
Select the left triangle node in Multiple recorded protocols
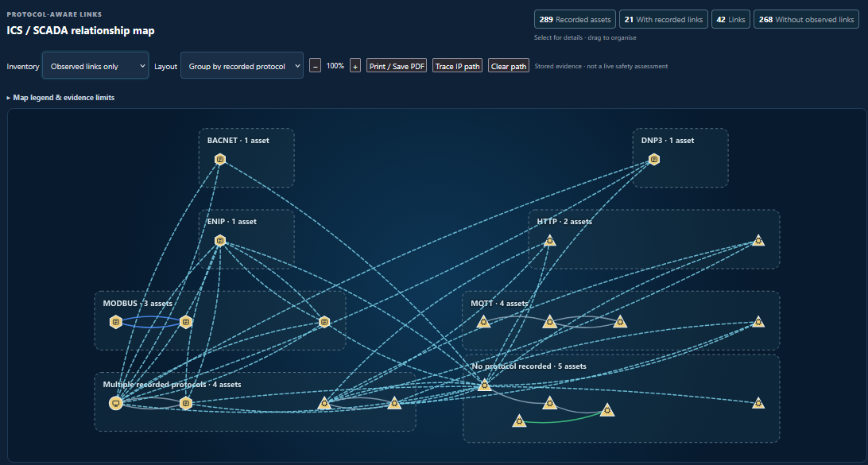pyautogui.click(x=324, y=403)
